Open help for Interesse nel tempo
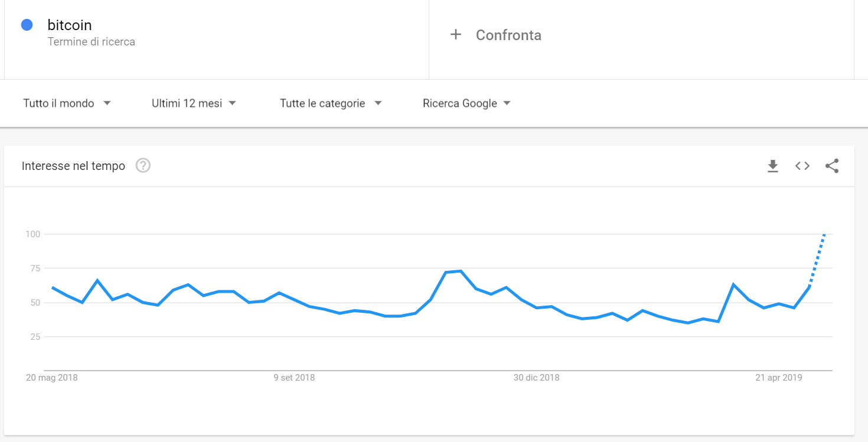Viewport: 868px width, 442px height. pos(143,166)
